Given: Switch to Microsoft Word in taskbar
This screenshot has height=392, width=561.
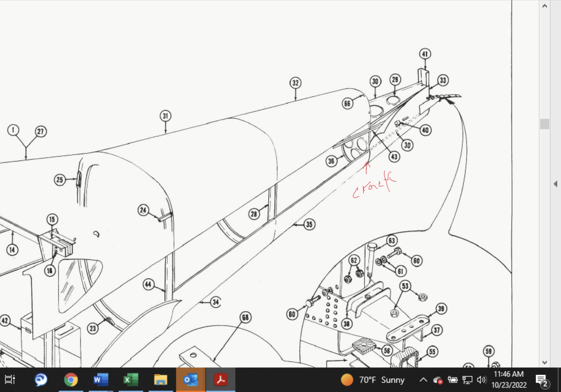Looking at the screenshot, I should (101, 380).
